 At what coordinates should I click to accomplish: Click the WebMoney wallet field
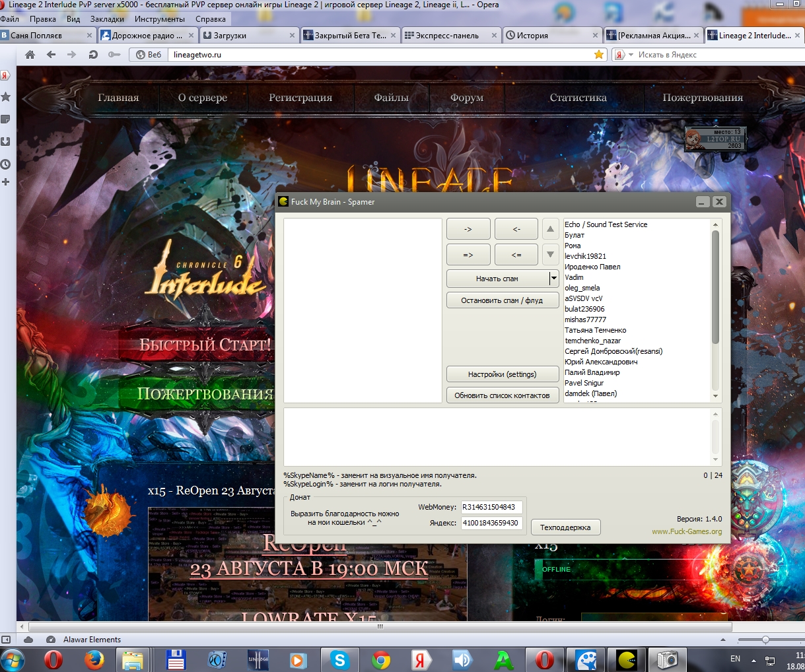(x=491, y=507)
